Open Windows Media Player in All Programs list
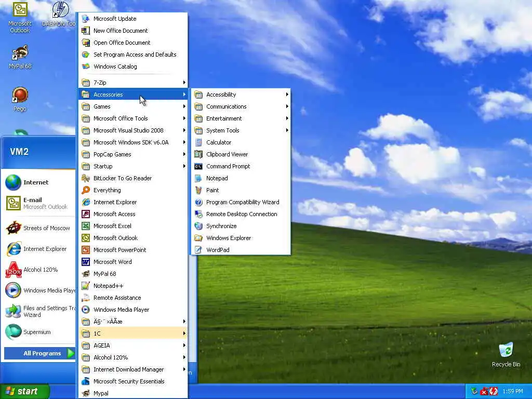This screenshot has height=399, width=532. pos(133,310)
